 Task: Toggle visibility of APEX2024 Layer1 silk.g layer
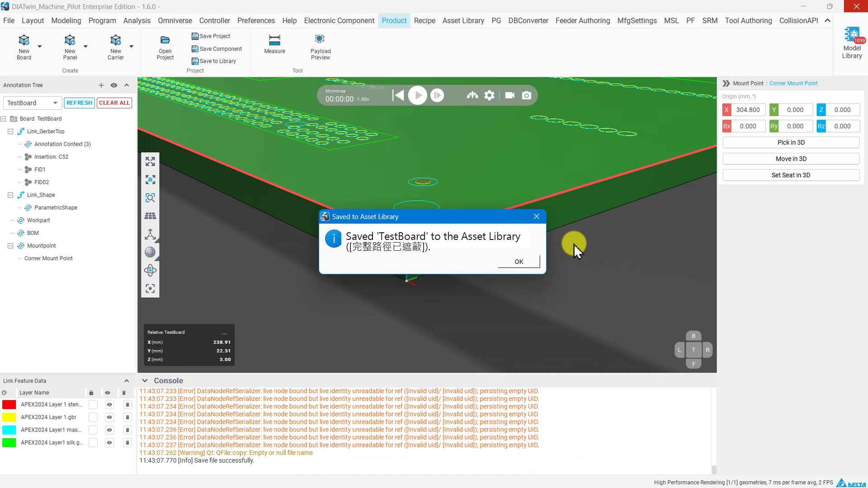pyautogui.click(x=109, y=443)
